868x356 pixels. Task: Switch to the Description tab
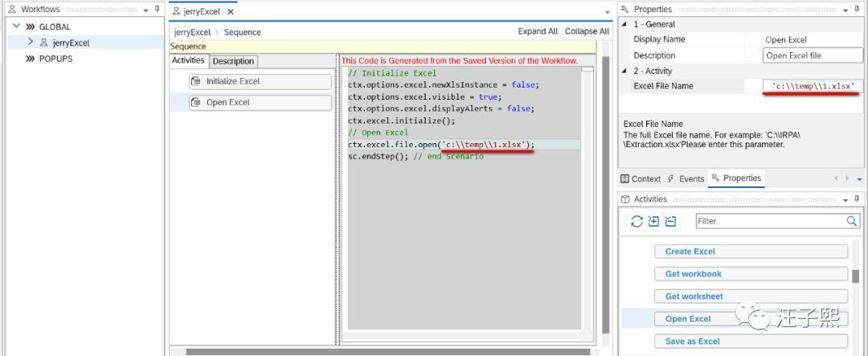[233, 61]
